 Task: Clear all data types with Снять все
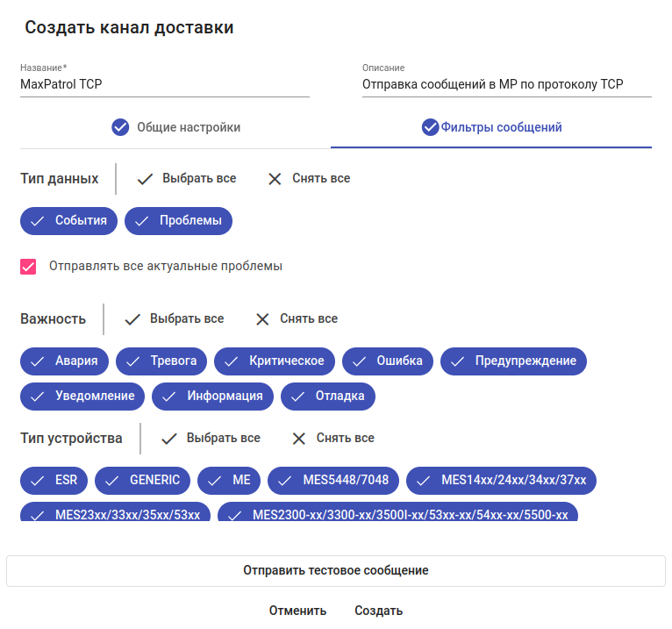[x=309, y=179]
